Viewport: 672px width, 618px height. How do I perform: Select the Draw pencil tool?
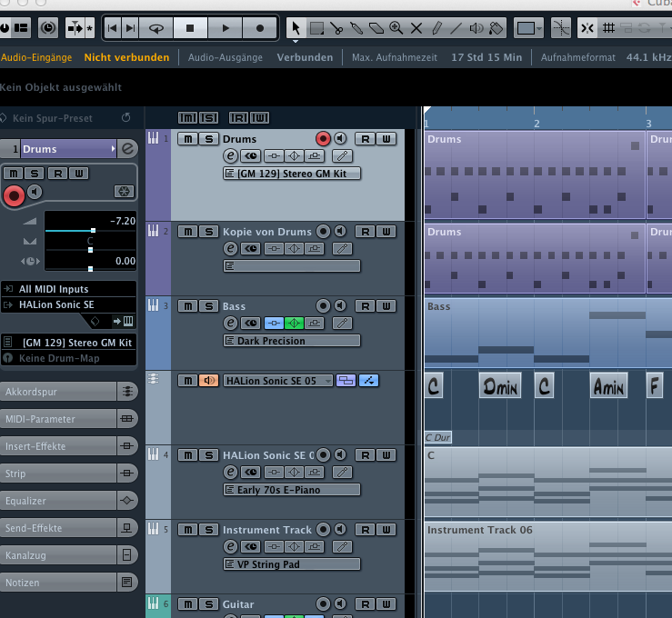pos(436,28)
